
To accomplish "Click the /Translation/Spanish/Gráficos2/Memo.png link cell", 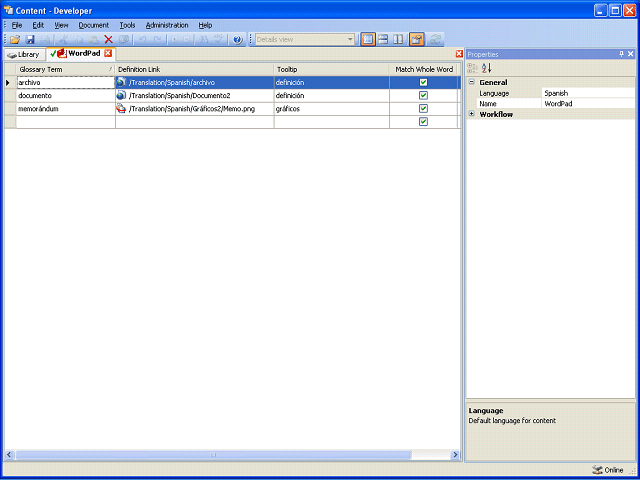I will (194, 109).
